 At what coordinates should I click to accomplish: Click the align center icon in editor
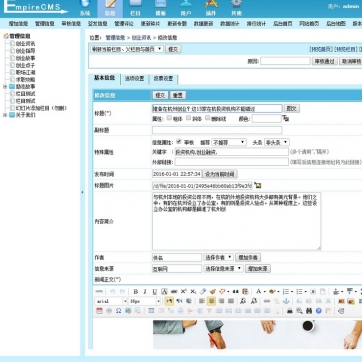pyautogui.click(x=211, y=301)
